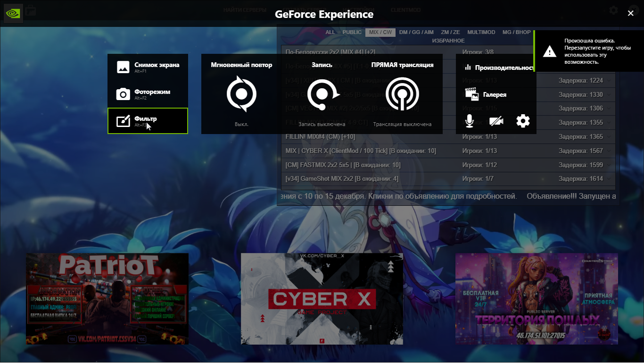Select the MIX / CW tab

(x=380, y=32)
